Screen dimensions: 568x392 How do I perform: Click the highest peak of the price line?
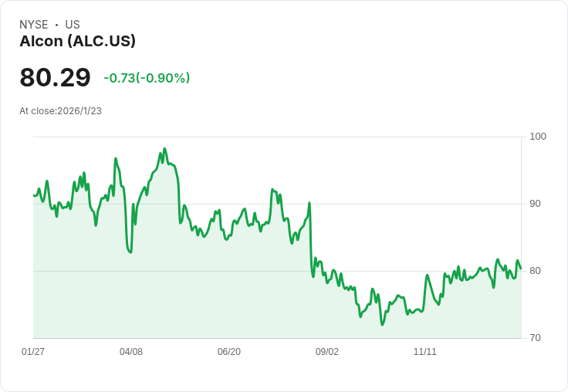(x=164, y=149)
